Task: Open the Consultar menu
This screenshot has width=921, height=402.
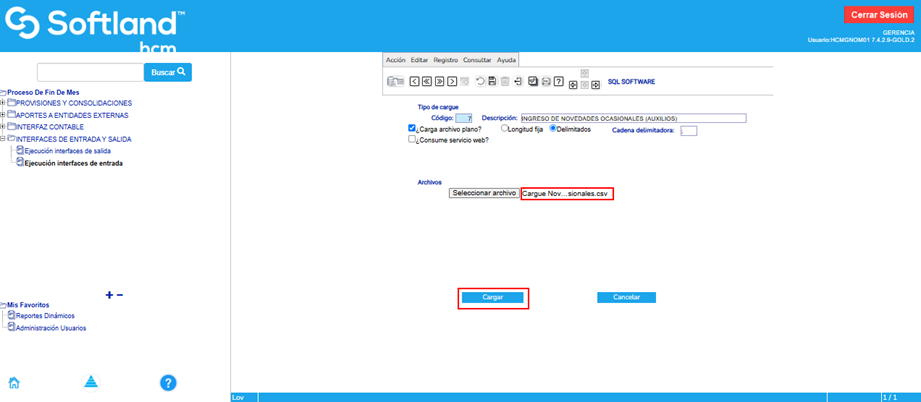Action: click(x=477, y=60)
